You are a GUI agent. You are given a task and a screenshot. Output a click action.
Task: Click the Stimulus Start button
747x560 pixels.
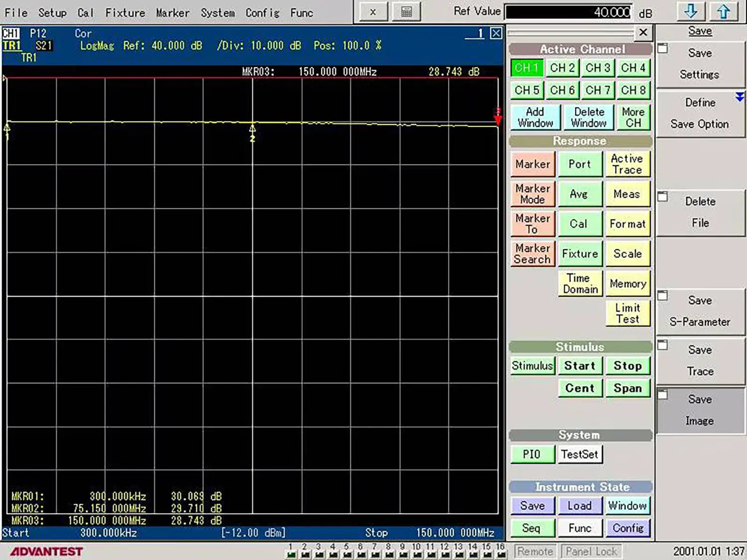coord(580,366)
